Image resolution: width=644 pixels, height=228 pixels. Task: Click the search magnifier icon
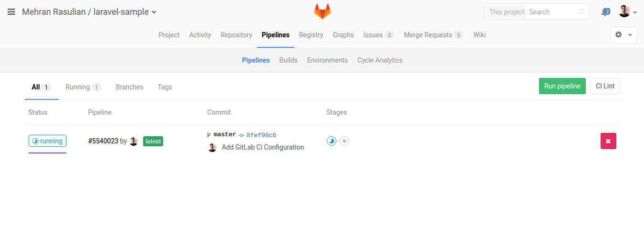click(x=582, y=12)
